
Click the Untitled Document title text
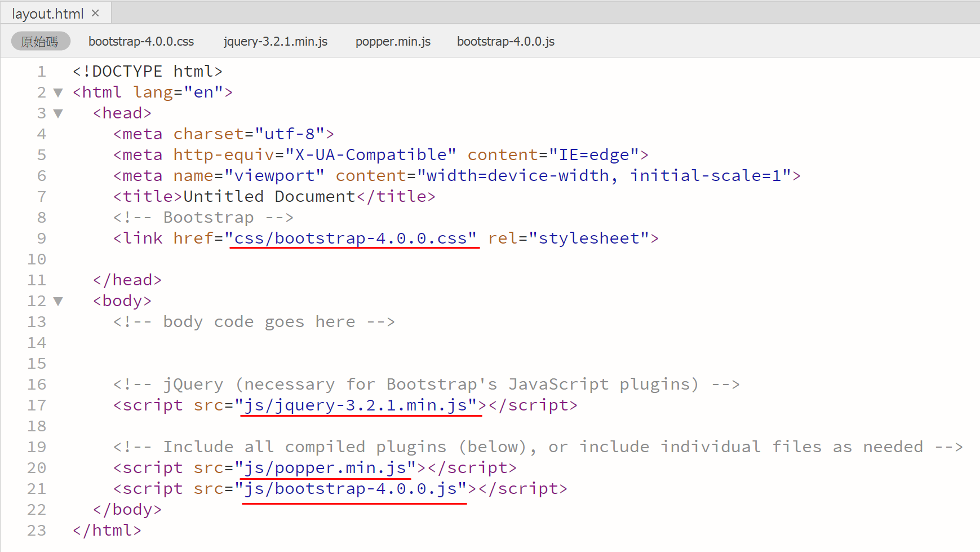[269, 197]
